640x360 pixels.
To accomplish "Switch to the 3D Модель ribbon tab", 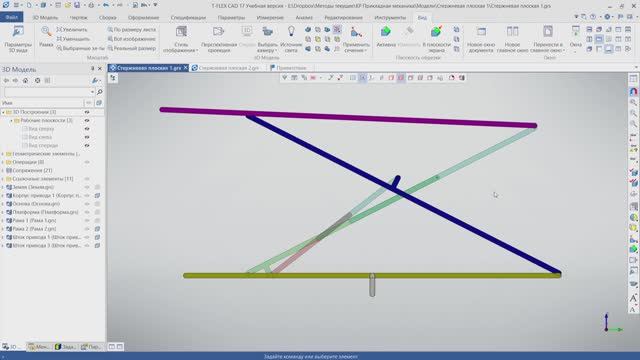I will coord(45,18).
